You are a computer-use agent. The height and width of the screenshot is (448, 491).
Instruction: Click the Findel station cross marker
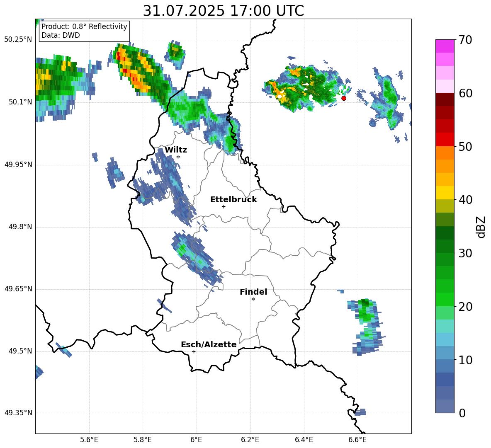point(253,299)
